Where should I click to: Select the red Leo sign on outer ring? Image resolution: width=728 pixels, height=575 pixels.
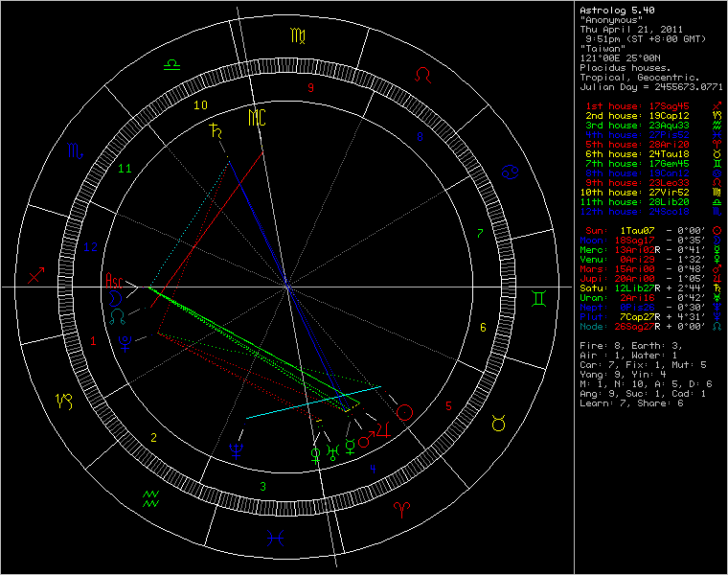point(424,74)
